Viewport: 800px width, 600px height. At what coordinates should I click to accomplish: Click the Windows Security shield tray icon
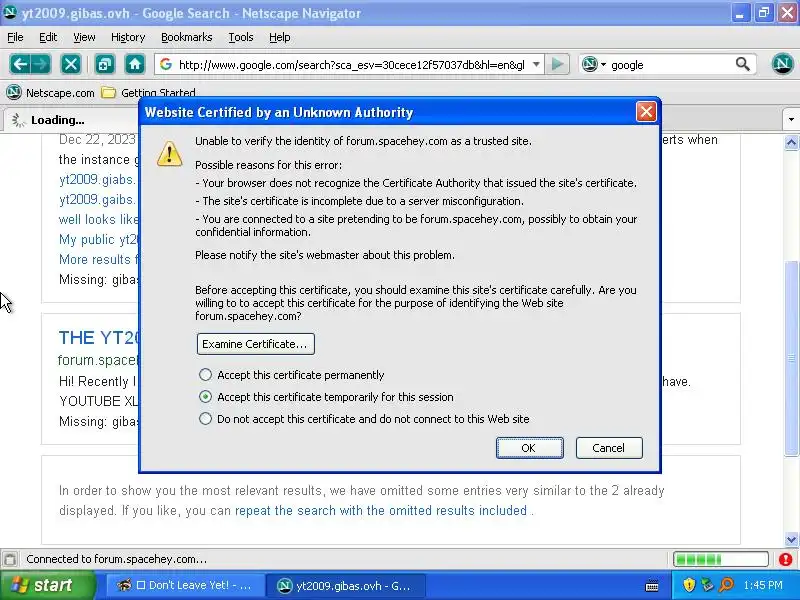point(689,585)
